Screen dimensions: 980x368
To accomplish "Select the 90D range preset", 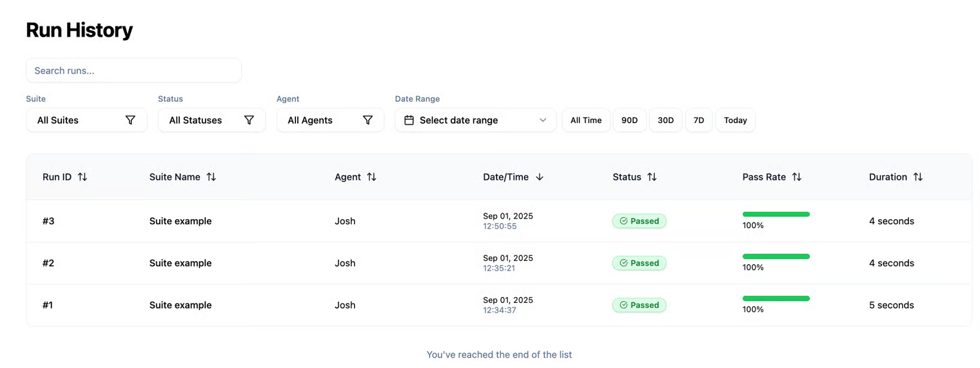I will click(629, 120).
